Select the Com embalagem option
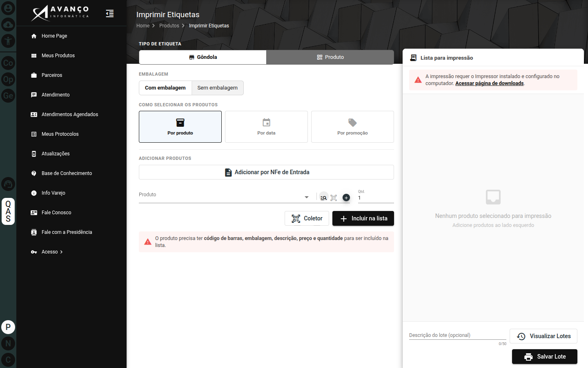The width and height of the screenshot is (588, 368). click(165, 88)
